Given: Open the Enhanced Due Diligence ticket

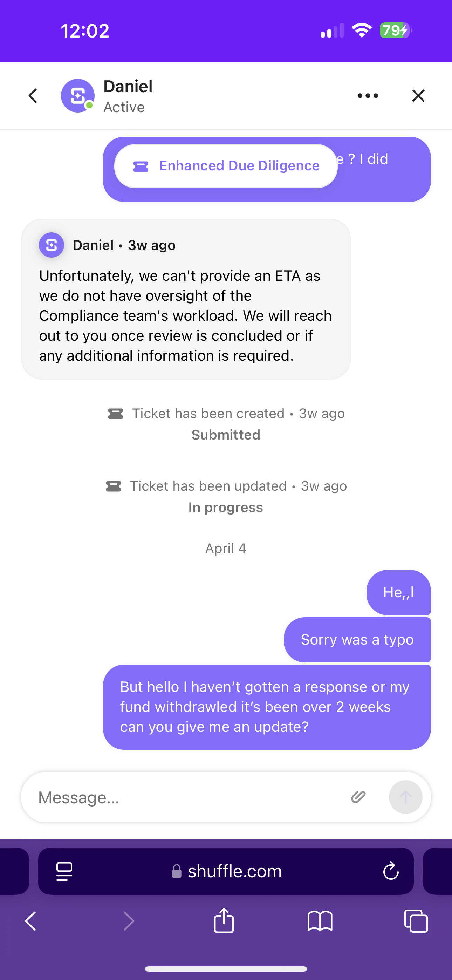Looking at the screenshot, I should (226, 166).
